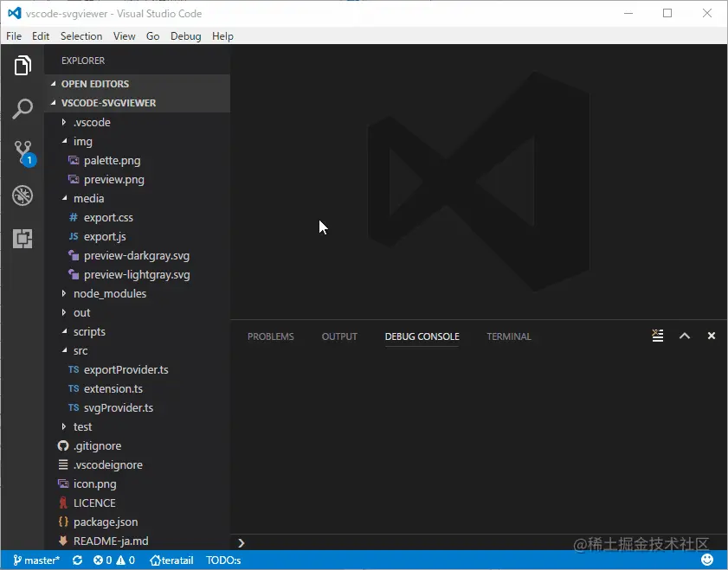Click the TODO:s status bar item
728x570 pixels.
click(223, 560)
